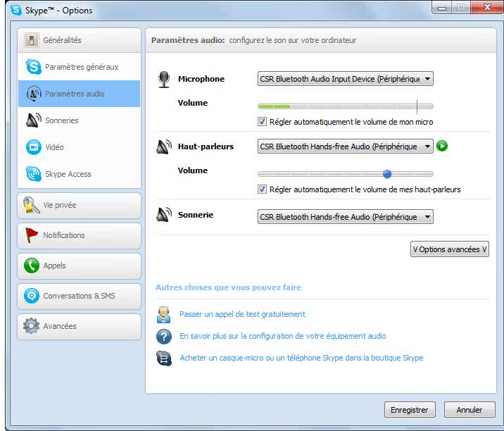Select Paramètres généraux in sidebar

click(82, 67)
